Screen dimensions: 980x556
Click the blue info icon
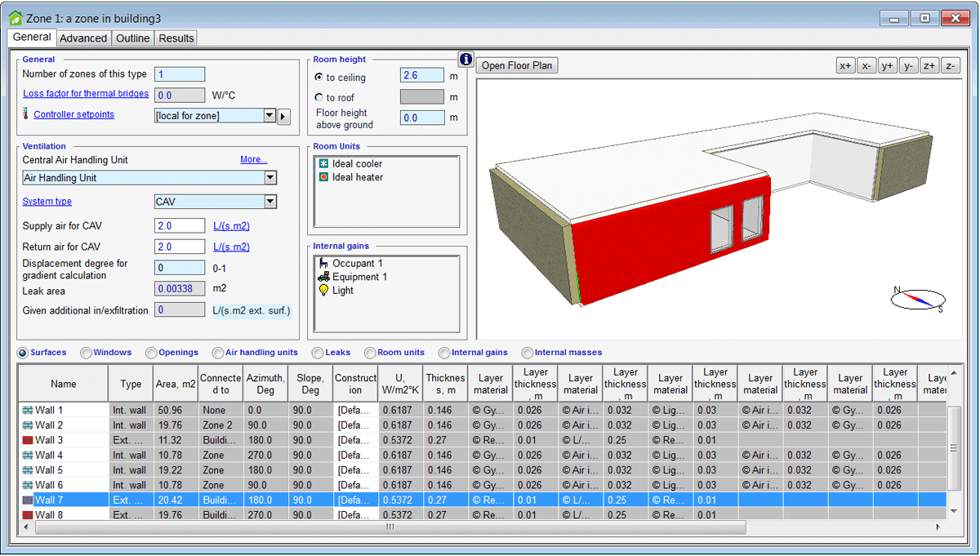465,59
